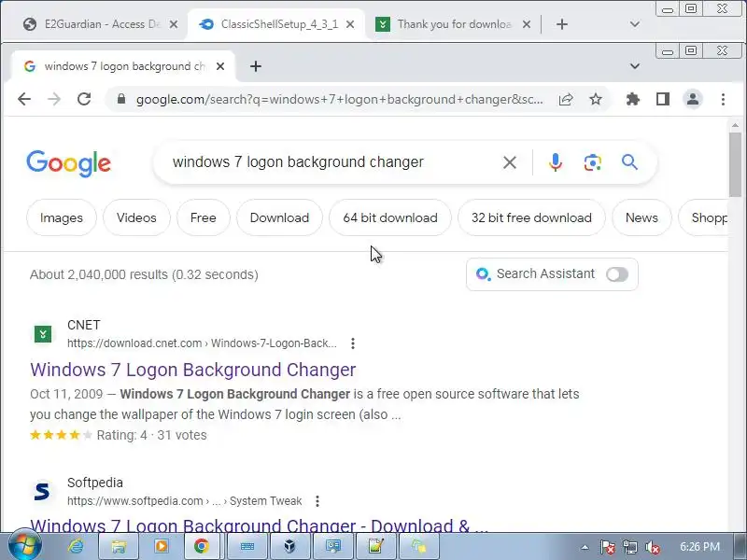The image size is (747, 560).
Task: Share this page icon in address bar
Action: pos(566,99)
